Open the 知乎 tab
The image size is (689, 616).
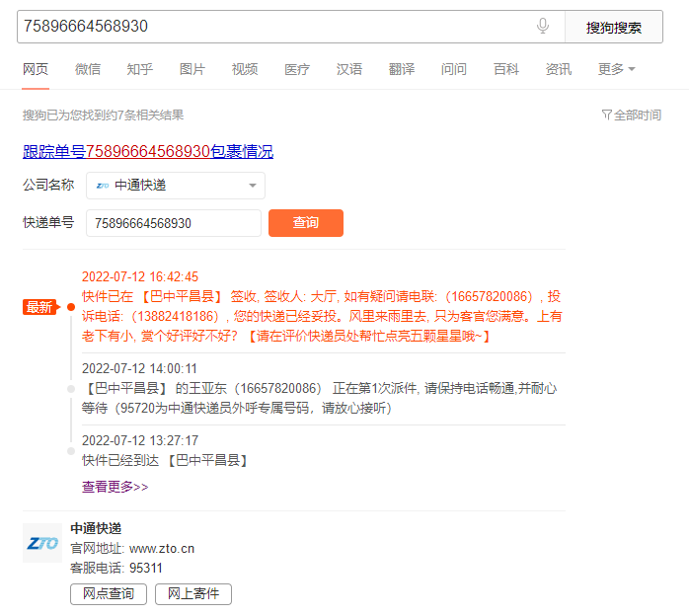(x=140, y=69)
